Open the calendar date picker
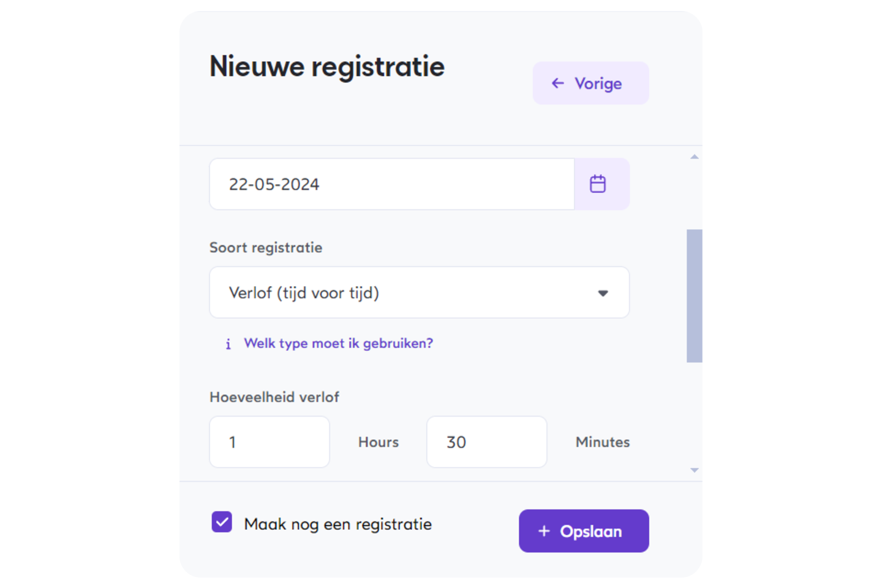The width and height of the screenshot is (882, 588). point(598,184)
